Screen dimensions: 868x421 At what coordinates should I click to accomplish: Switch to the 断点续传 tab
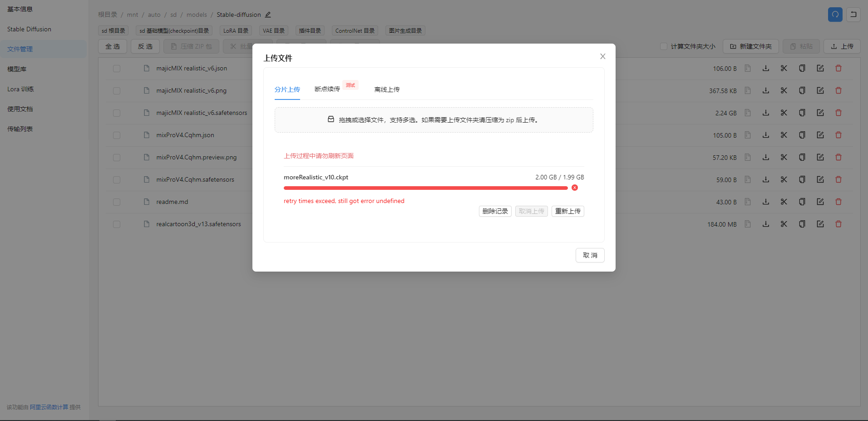[327, 89]
